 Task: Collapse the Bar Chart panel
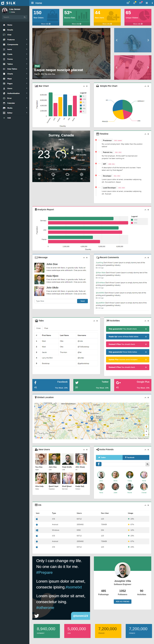coord(84,86)
